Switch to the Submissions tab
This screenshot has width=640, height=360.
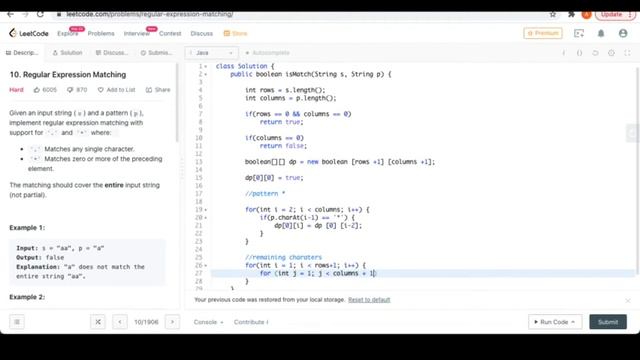pyautogui.click(x=156, y=53)
